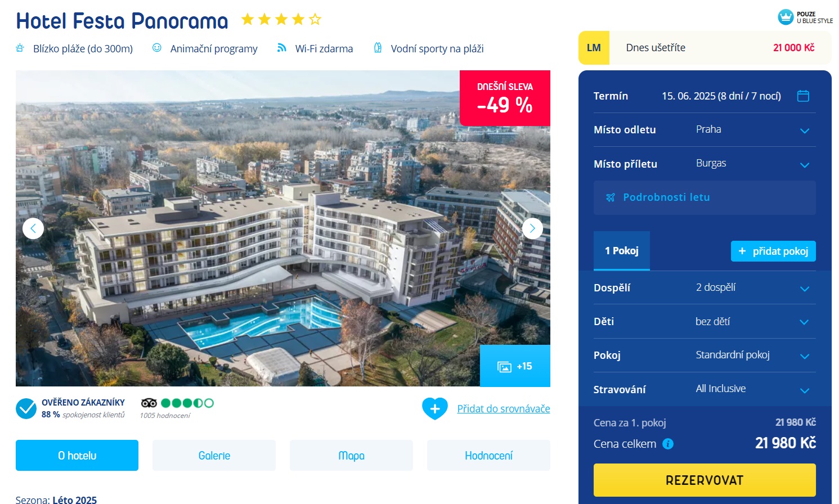Image resolution: width=839 pixels, height=504 pixels.
Task: Open the calendar icon next to Termín
Action: pyautogui.click(x=803, y=96)
